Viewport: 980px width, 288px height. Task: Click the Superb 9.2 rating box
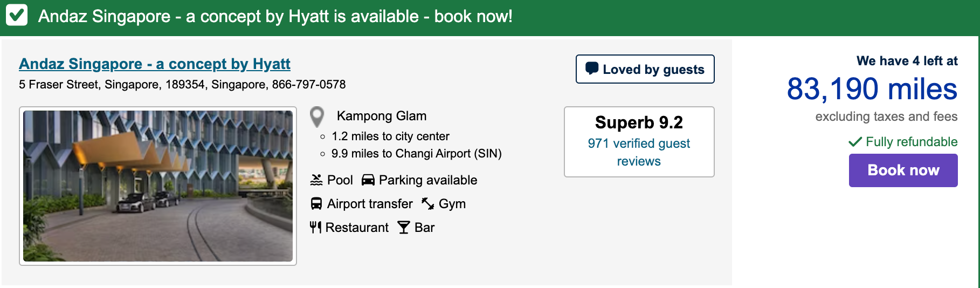[x=639, y=123]
